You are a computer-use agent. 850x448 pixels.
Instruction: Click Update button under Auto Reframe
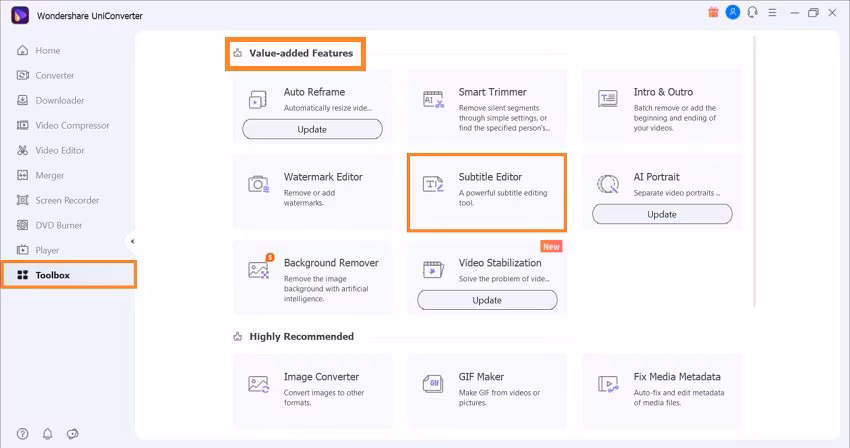point(312,129)
